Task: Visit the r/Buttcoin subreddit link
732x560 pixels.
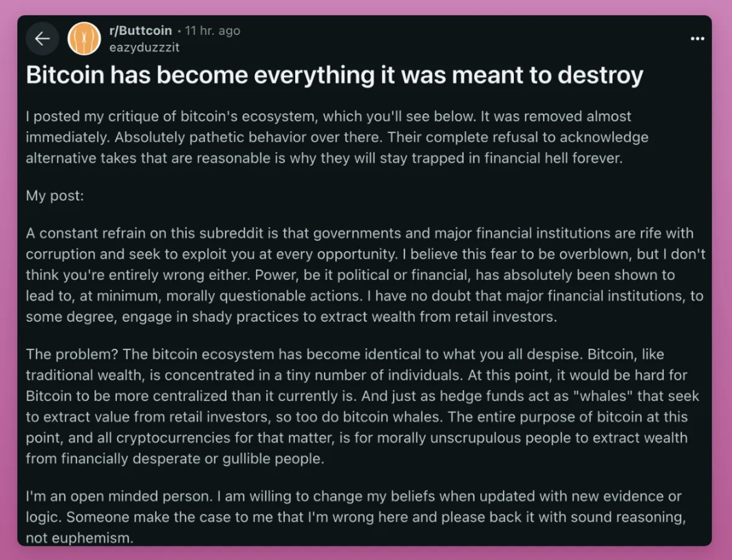Action: (x=140, y=31)
